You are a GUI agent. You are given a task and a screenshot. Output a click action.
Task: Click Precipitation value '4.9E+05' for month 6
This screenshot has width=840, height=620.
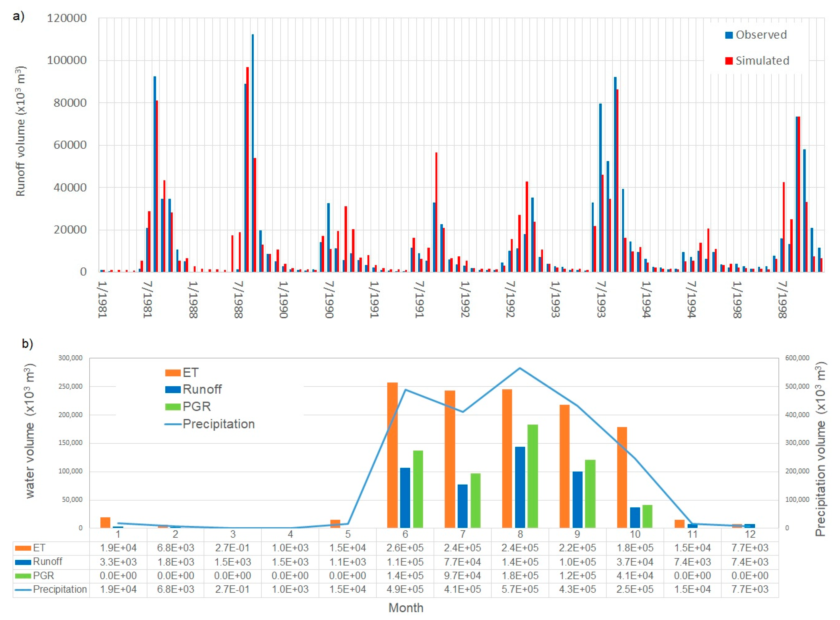pyautogui.click(x=405, y=589)
